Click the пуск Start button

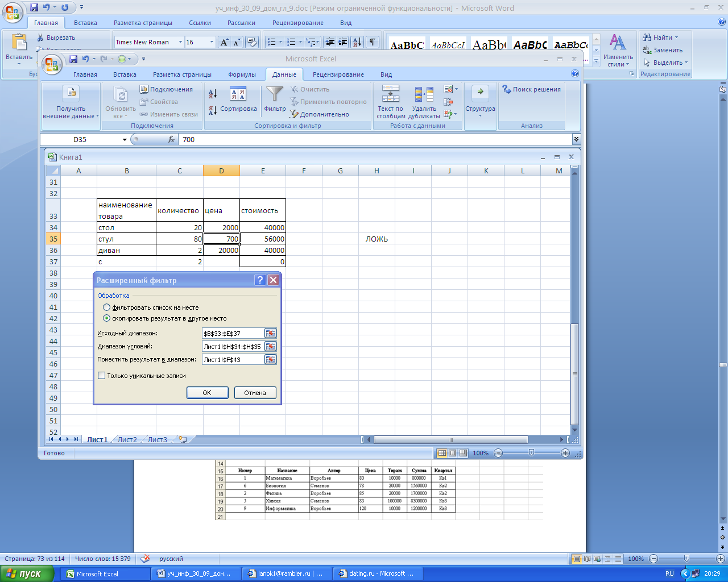pyautogui.click(x=27, y=573)
